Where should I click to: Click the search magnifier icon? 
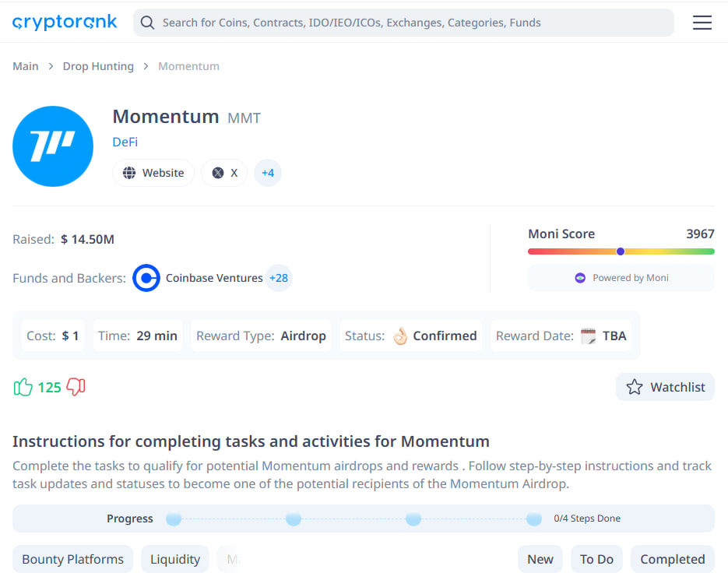click(147, 23)
